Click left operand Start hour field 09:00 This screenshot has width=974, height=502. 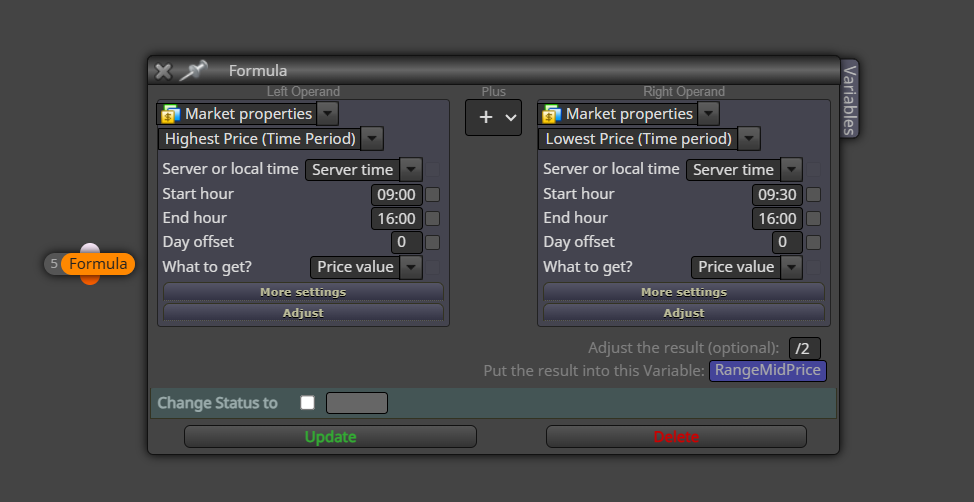(x=397, y=194)
